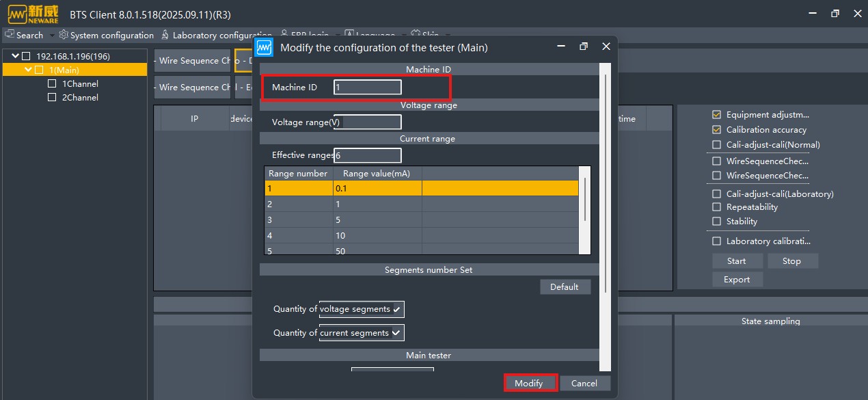Click the Machine ID input field

coord(367,88)
